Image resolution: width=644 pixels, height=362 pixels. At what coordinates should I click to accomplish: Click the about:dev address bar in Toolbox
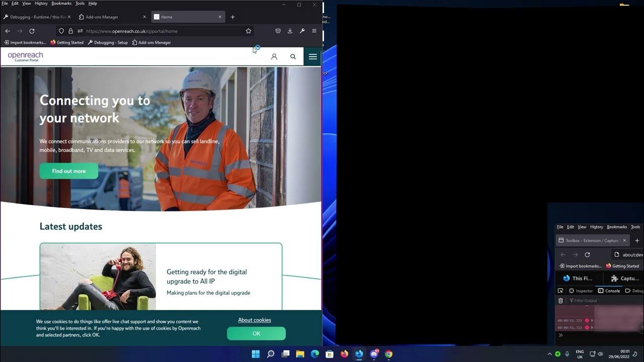tap(629, 255)
